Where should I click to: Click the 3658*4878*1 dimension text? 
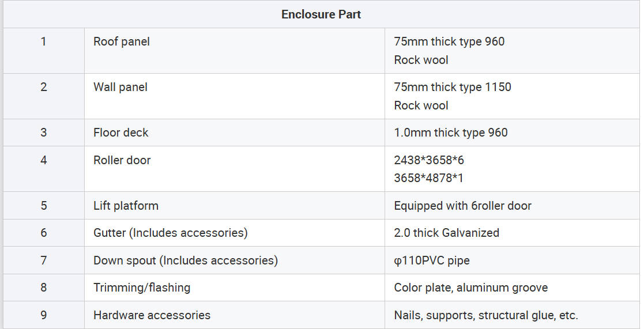(428, 178)
